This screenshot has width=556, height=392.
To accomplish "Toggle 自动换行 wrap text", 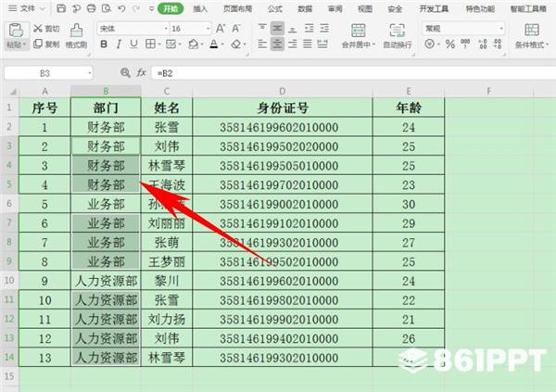I will point(398,35).
